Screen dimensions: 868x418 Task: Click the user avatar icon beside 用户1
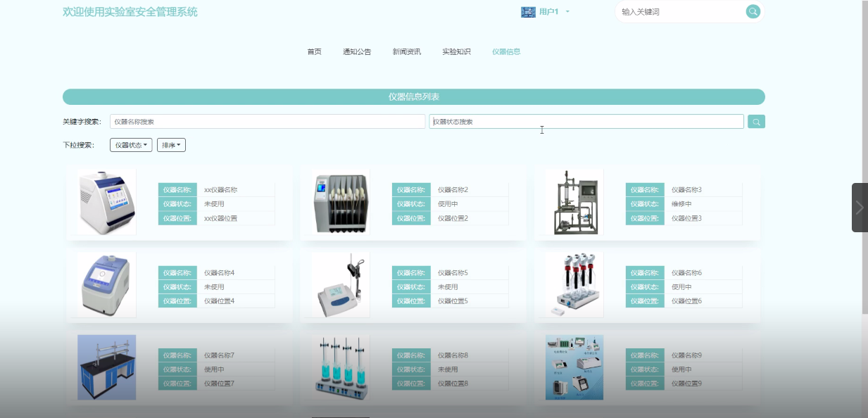[528, 12]
